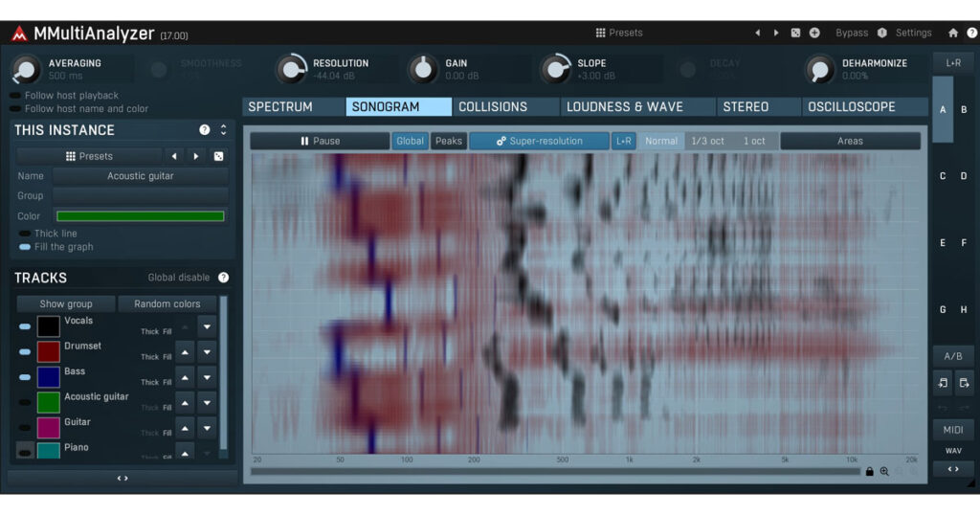Open the MIDI settings button
The image size is (980, 515).
953,430
